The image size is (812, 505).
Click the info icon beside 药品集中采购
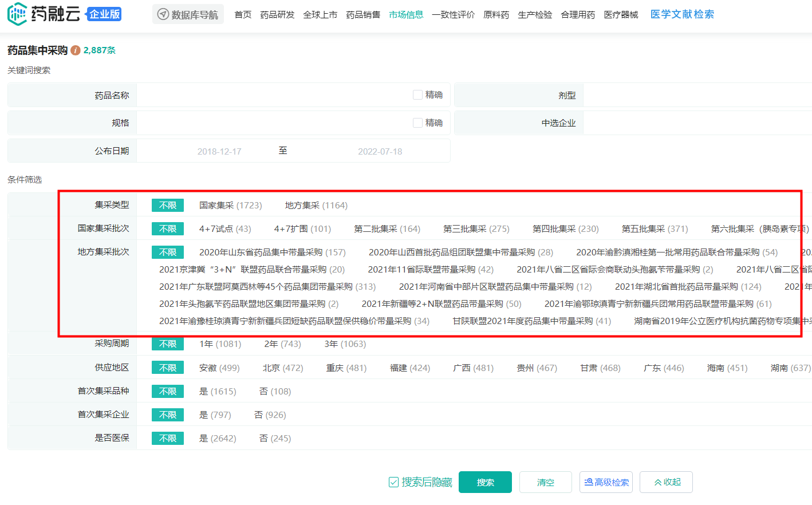coord(75,50)
